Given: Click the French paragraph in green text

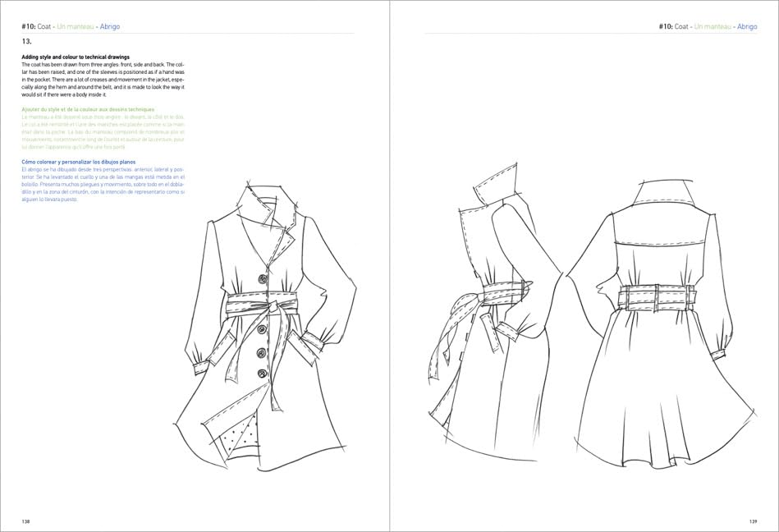Looking at the screenshot, I should [103, 131].
